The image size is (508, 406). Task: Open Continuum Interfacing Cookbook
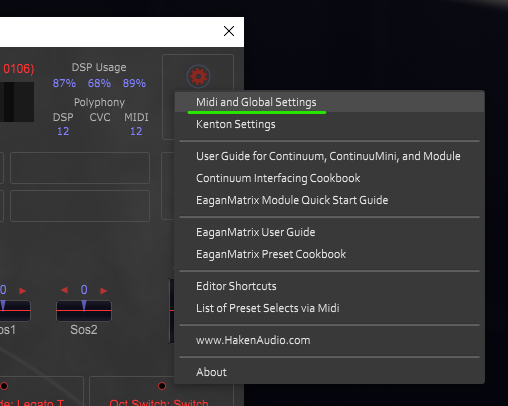point(329,178)
